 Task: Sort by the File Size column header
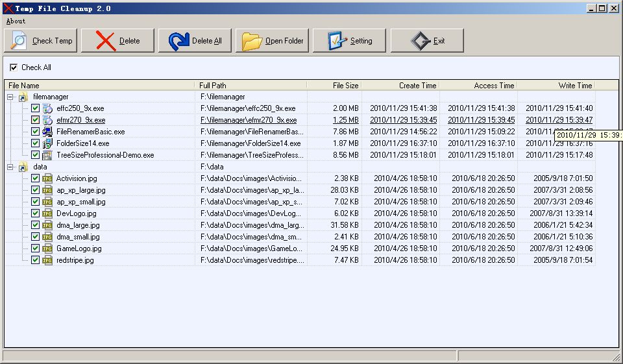334,85
